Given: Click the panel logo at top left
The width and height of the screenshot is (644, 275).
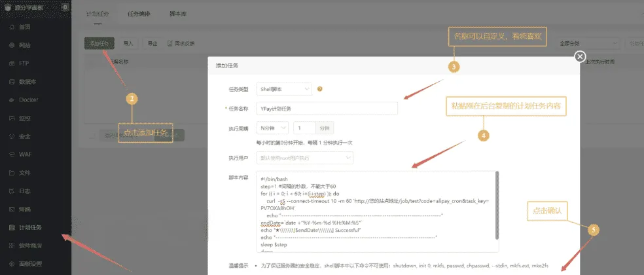Looking at the screenshot, I should [x=8, y=7].
